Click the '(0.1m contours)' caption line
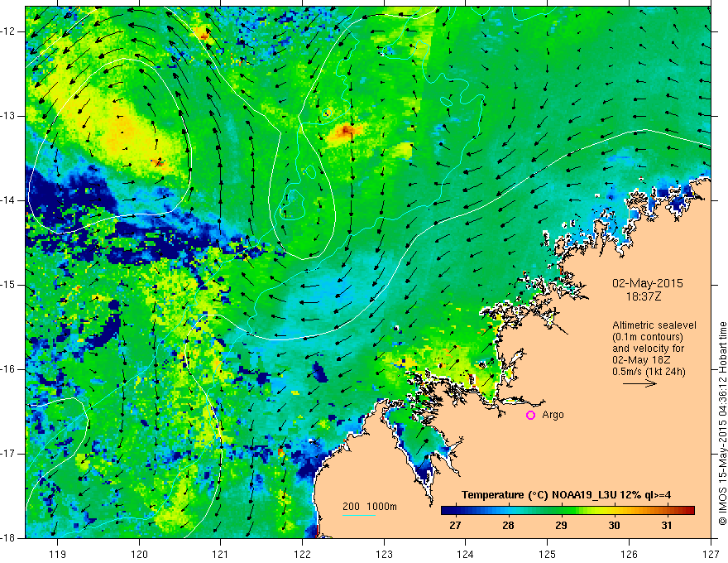Screen dimensions: 728x563 [648, 337]
